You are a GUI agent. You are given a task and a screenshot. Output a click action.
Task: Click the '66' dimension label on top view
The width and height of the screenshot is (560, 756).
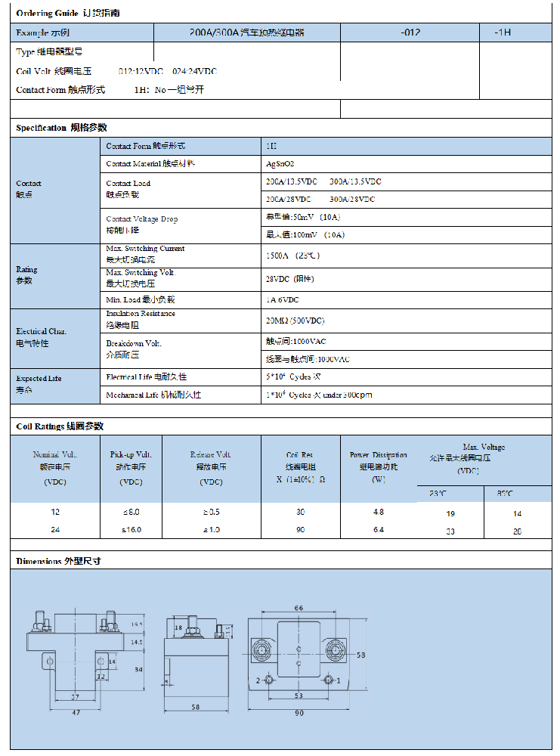[x=299, y=608]
